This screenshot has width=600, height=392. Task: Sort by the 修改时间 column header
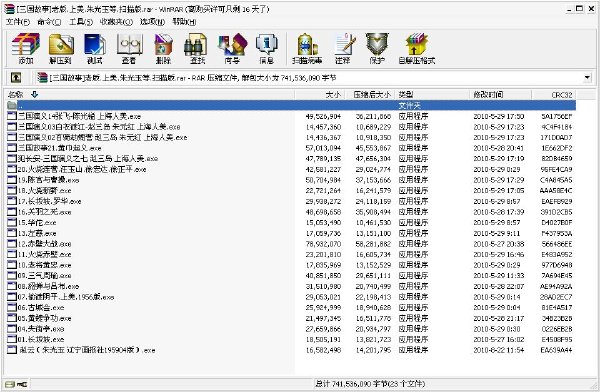coord(500,94)
